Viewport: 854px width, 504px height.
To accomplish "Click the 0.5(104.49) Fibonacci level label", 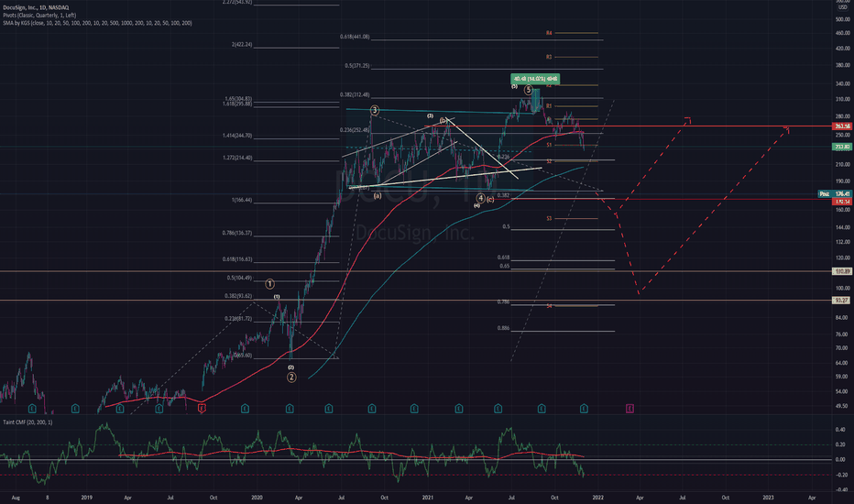I will 239,278.
